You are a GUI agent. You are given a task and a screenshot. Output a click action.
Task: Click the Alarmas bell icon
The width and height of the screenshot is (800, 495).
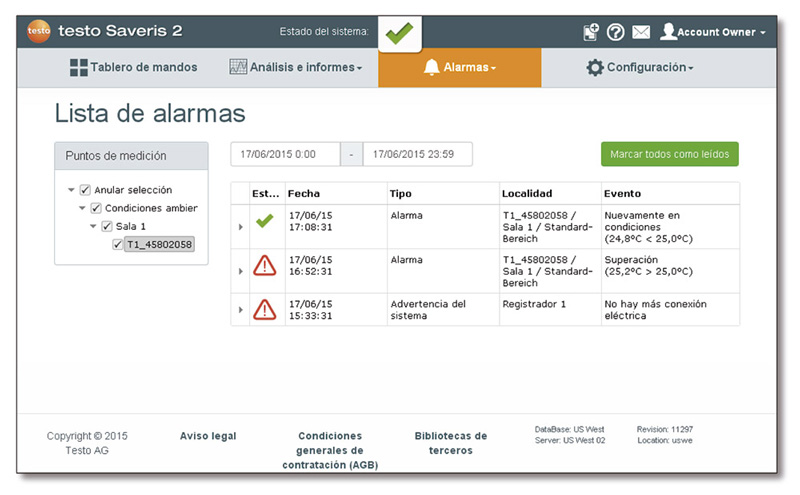[x=432, y=67]
